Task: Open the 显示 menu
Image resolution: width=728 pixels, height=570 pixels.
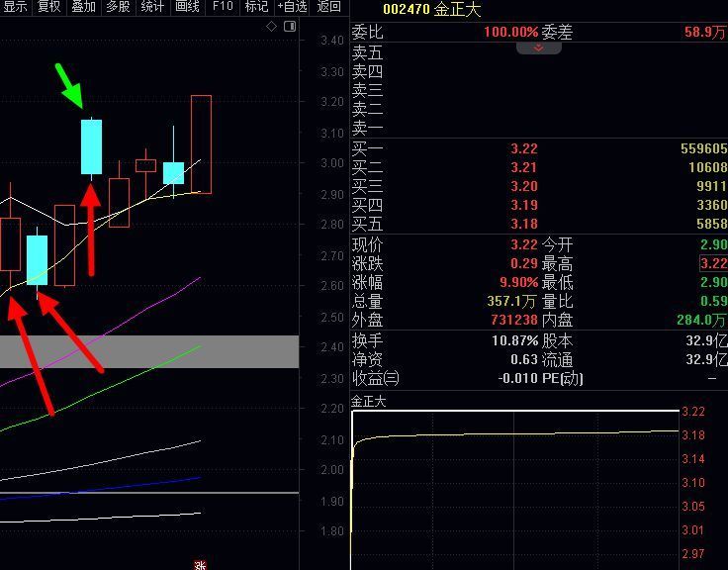Action: [15, 7]
